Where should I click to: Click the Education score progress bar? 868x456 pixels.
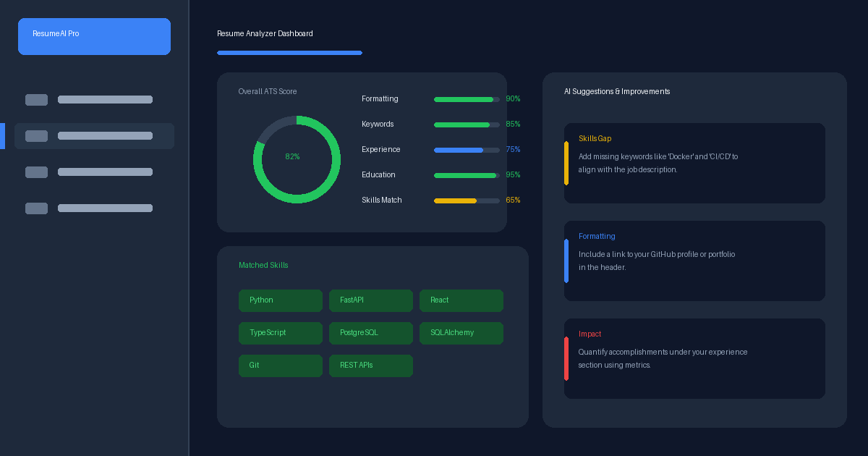[x=467, y=175]
